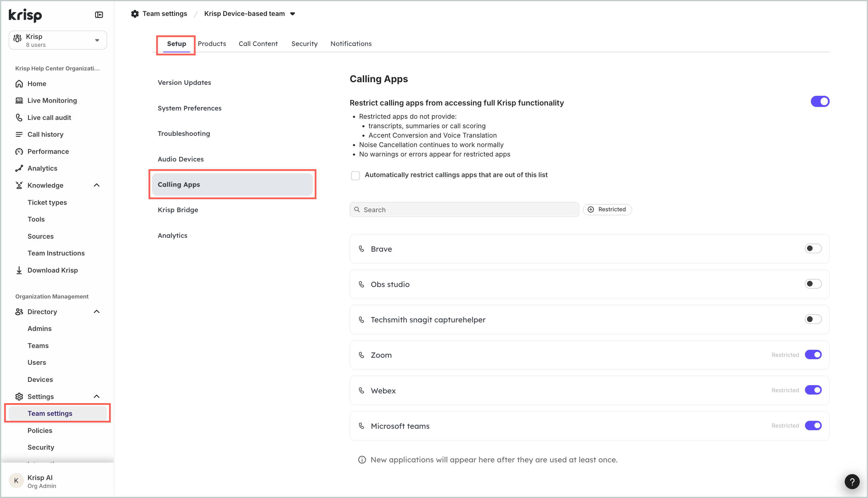Go to Tools in sidebar
Image resolution: width=868 pixels, height=498 pixels.
point(36,219)
